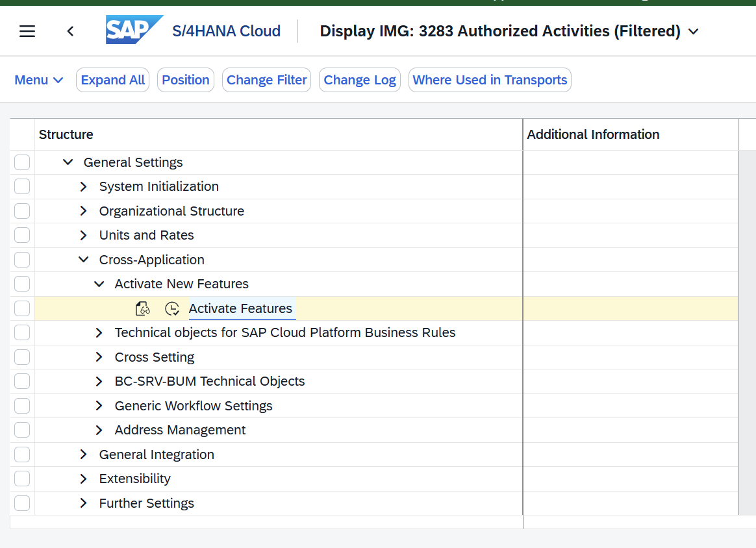The width and height of the screenshot is (756, 548).
Task: Open the hamburger navigation menu
Action: coord(27,31)
